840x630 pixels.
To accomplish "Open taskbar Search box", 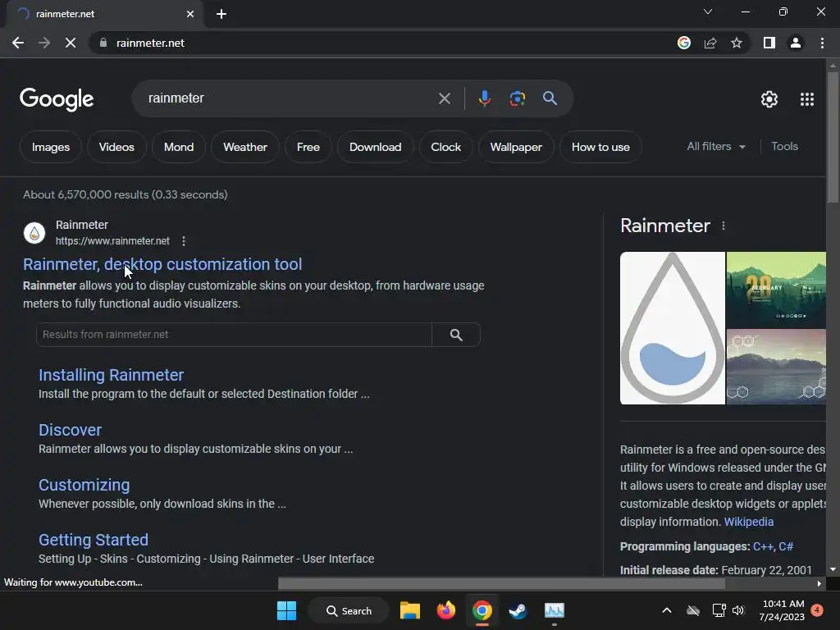I will coord(349,610).
